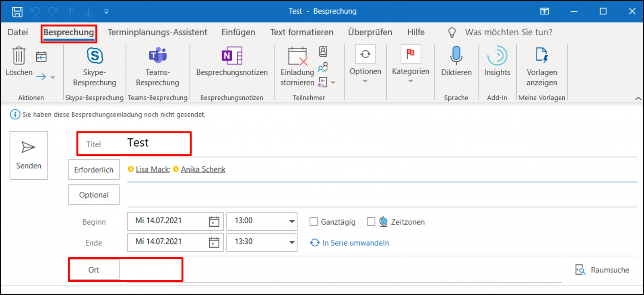The image size is (644, 295).
Task: Click the Redo arrow icon
Action: (x=53, y=12)
